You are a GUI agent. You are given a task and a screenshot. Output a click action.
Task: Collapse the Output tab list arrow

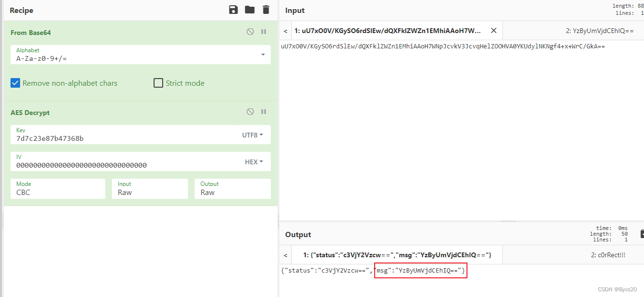click(285, 255)
